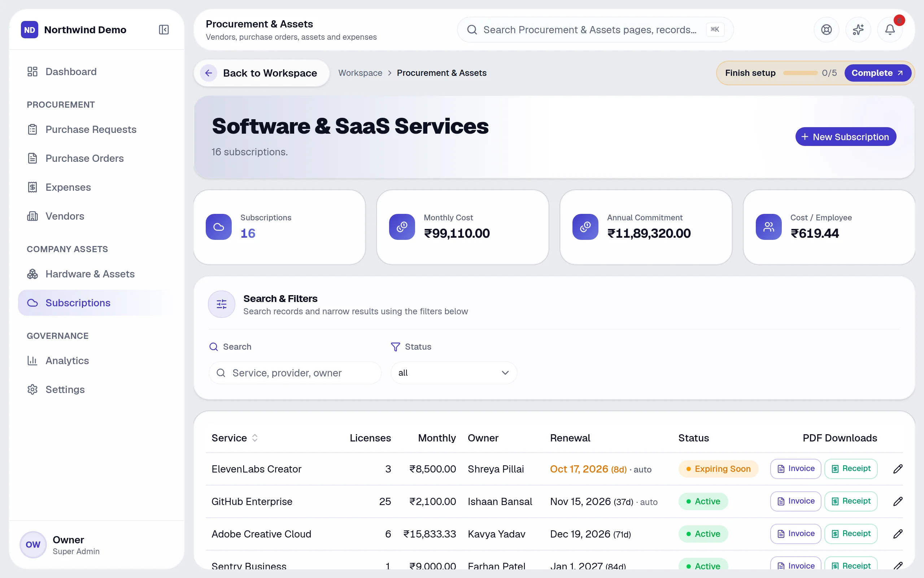Click the Expiring Soon status badge
The width and height of the screenshot is (924, 578).
(718, 469)
